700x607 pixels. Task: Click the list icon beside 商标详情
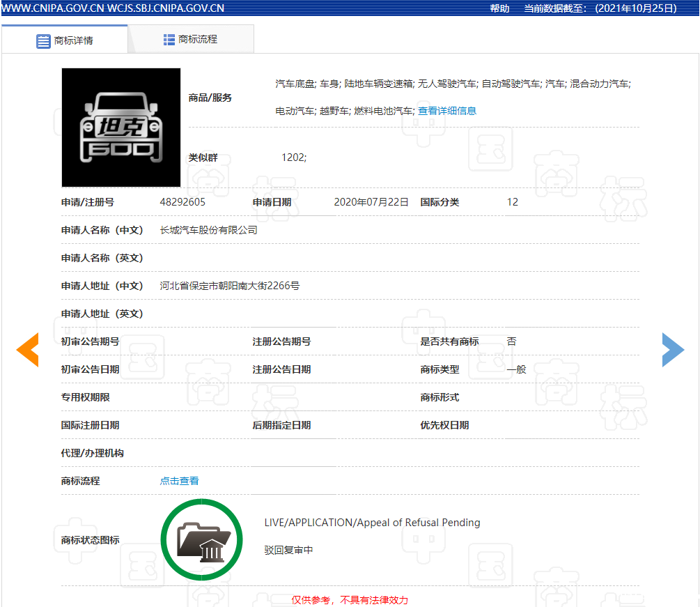[43, 40]
